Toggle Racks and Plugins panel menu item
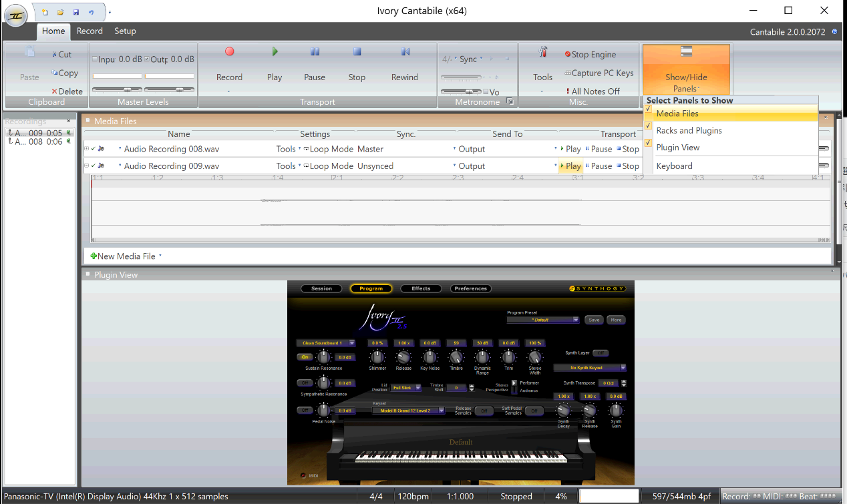 [x=731, y=131]
